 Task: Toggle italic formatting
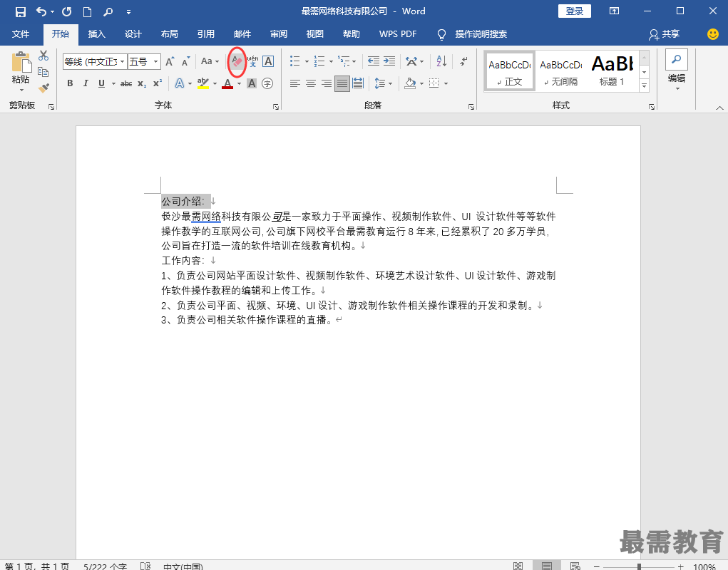coord(86,83)
